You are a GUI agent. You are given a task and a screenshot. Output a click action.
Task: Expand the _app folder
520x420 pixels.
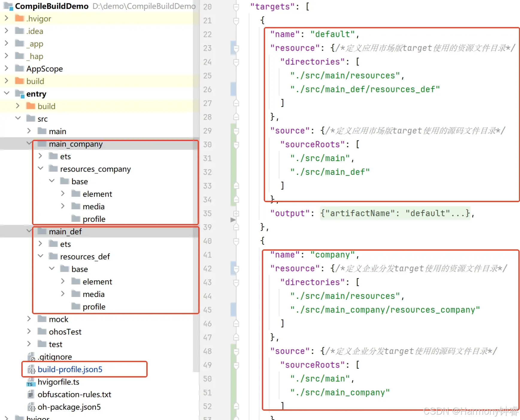coord(6,43)
